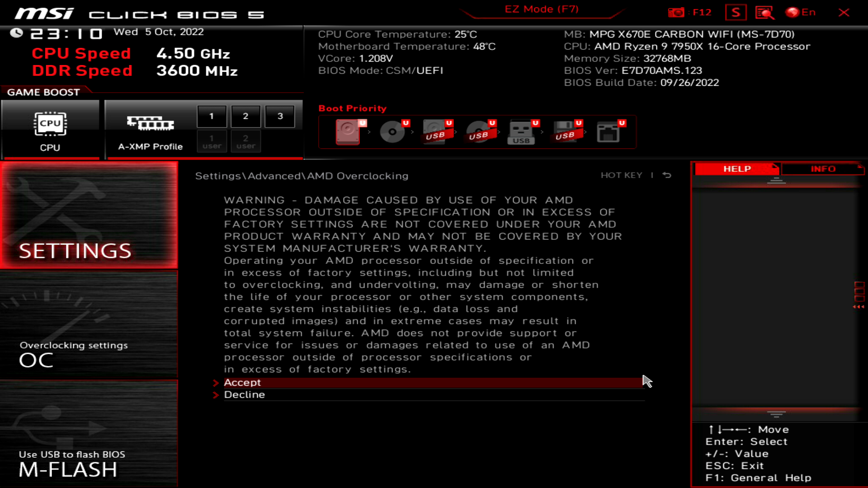
Task: Select Decline to reject AMD overclocking
Action: point(245,394)
